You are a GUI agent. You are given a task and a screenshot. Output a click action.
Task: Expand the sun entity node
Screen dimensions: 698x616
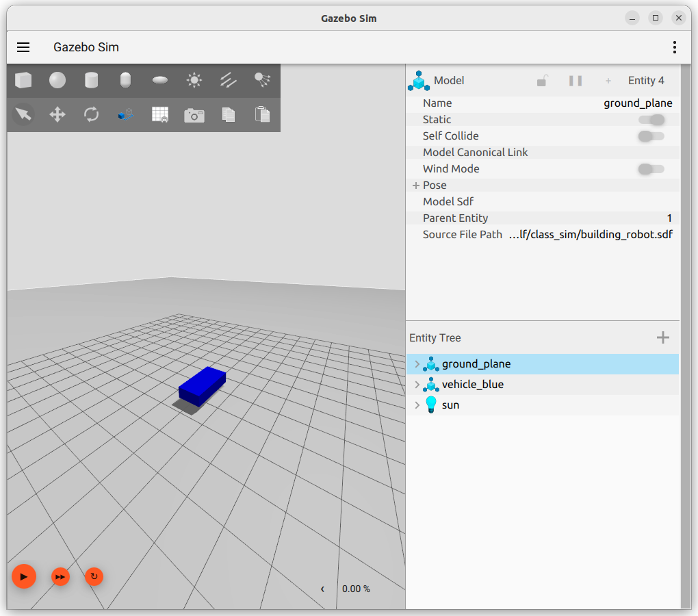(x=417, y=405)
